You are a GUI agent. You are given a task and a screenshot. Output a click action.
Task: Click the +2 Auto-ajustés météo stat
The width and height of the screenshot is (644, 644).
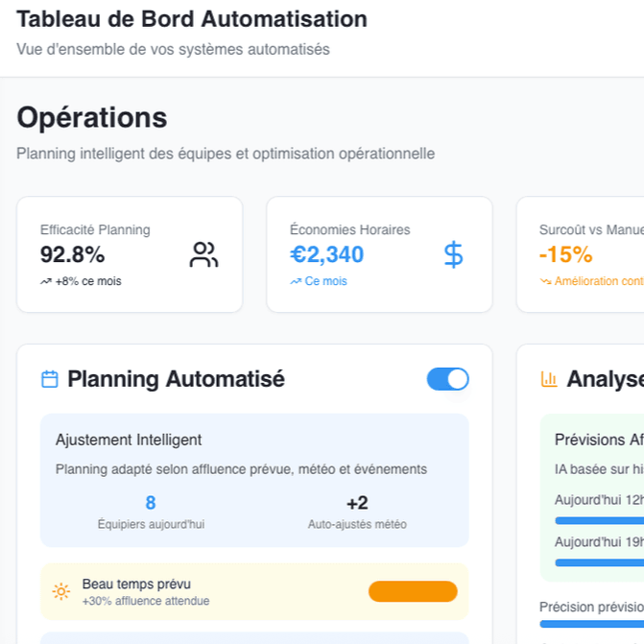point(357,511)
